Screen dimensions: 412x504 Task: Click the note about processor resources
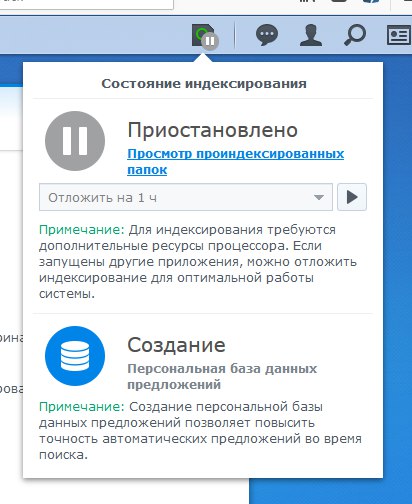click(x=198, y=262)
